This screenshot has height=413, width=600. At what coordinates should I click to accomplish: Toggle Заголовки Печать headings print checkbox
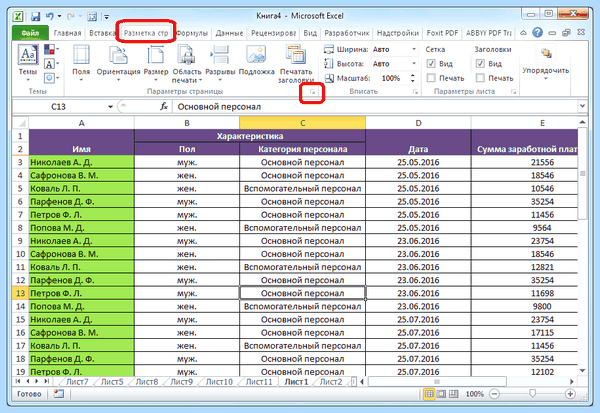pyautogui.click(x=480, y=78)
